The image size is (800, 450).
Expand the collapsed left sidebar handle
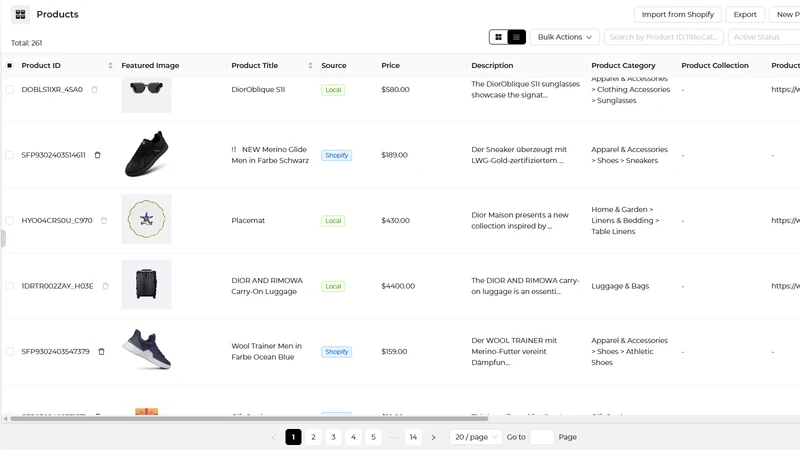tap(3, 238)
